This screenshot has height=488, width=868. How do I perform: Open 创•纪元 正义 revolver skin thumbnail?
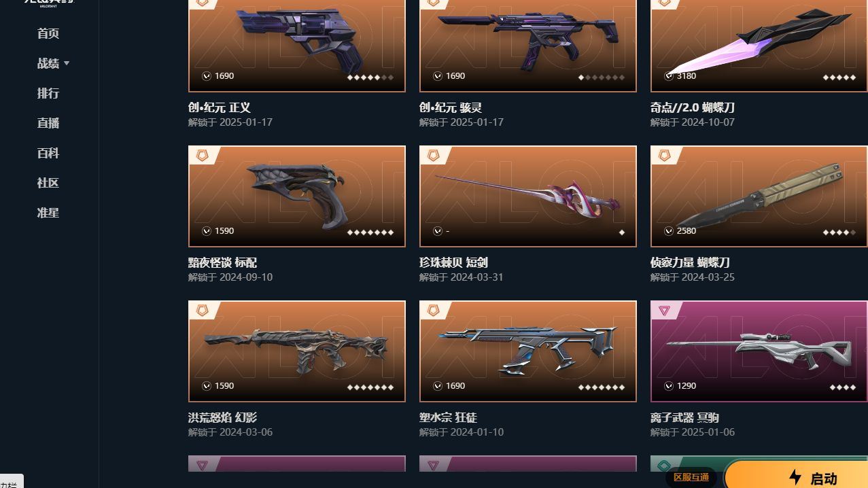(x=297, y=46)
